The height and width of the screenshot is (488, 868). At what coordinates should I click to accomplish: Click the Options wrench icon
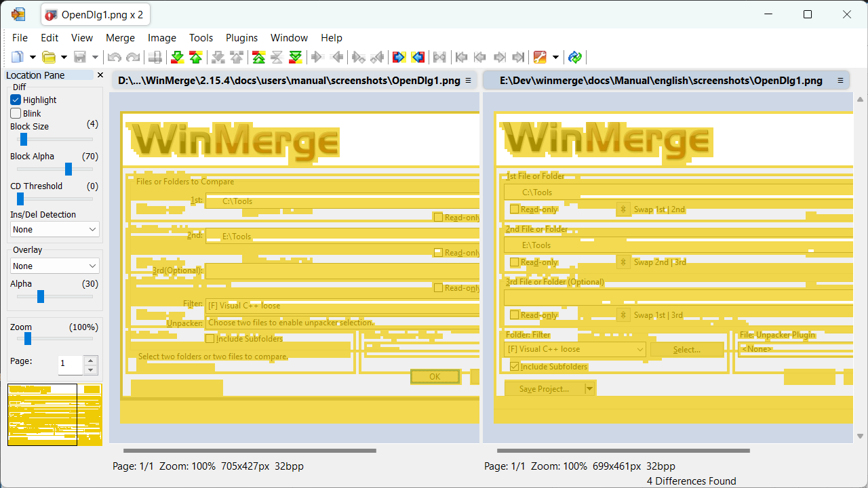[540, 58]
